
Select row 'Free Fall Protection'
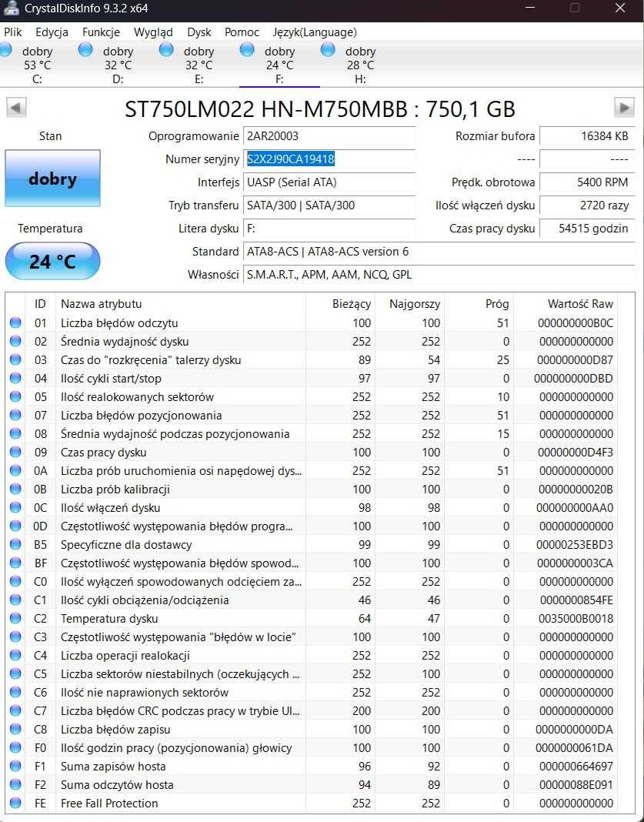tap(312, 803)
